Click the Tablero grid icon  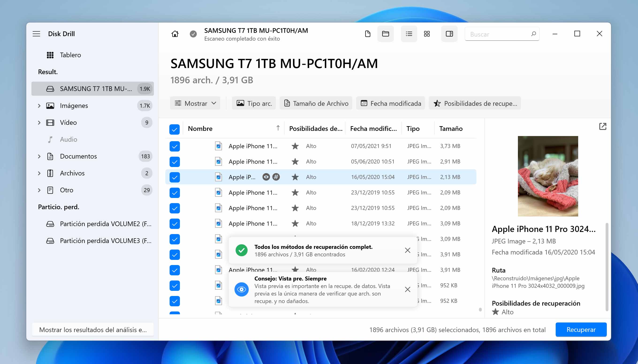pos(50,55)
